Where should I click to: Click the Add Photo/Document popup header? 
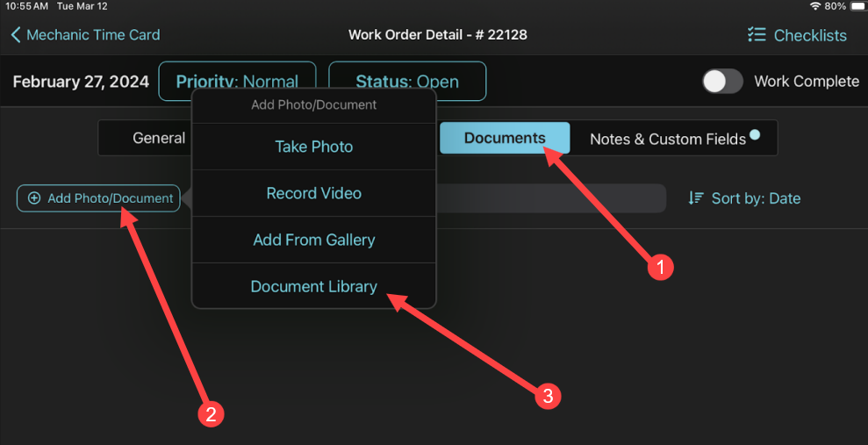pyautogui.click(x=314, y=104)
